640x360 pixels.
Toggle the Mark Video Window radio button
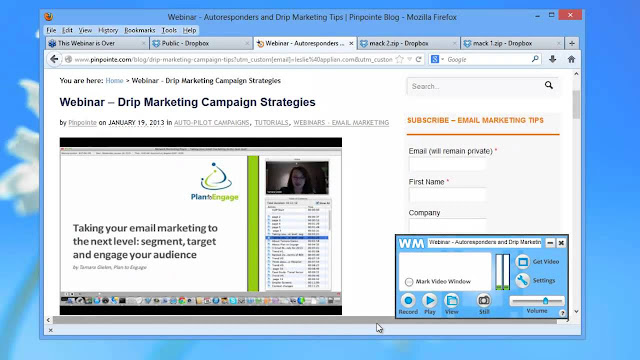(409, 282)
